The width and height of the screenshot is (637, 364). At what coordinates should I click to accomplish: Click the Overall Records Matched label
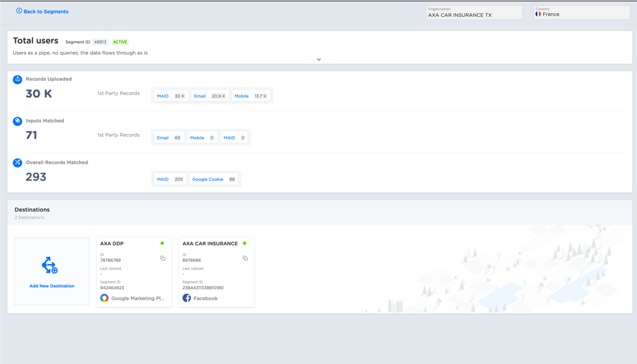point(57,162)
